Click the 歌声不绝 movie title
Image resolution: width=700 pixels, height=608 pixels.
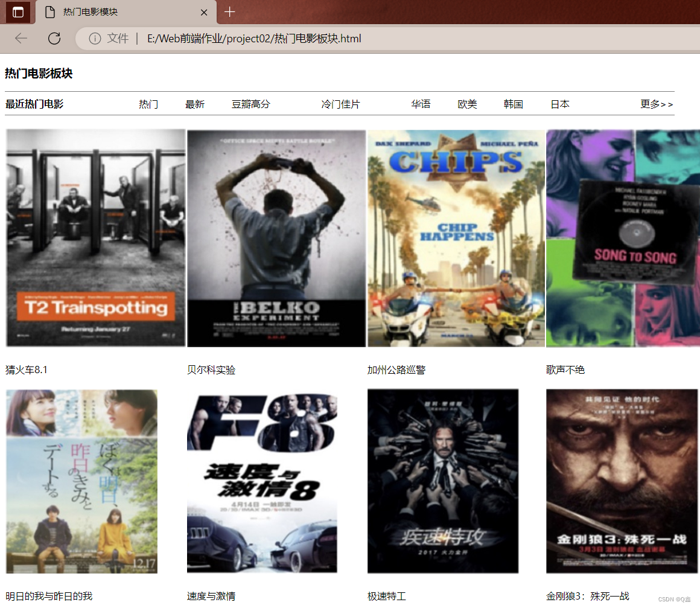(x=565, y=370)
